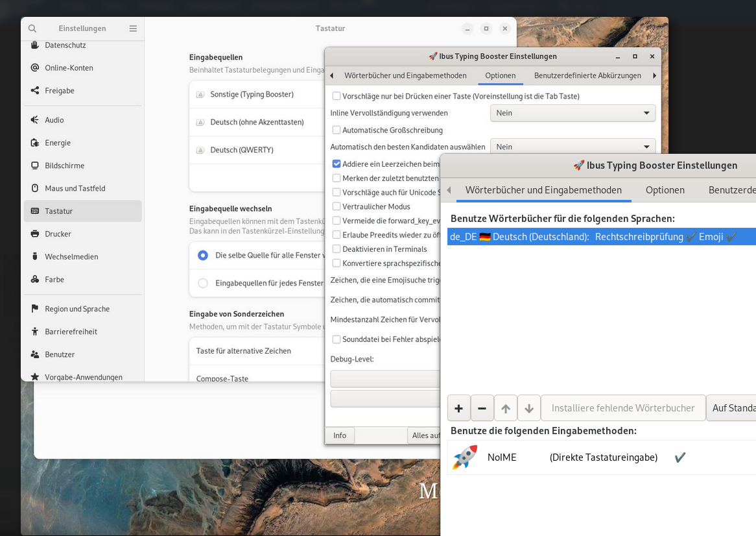Image resolution: width=756 pixels, height=536 pixels.
Task: Move dictionary down with arrow button
Action: point(529,408)
